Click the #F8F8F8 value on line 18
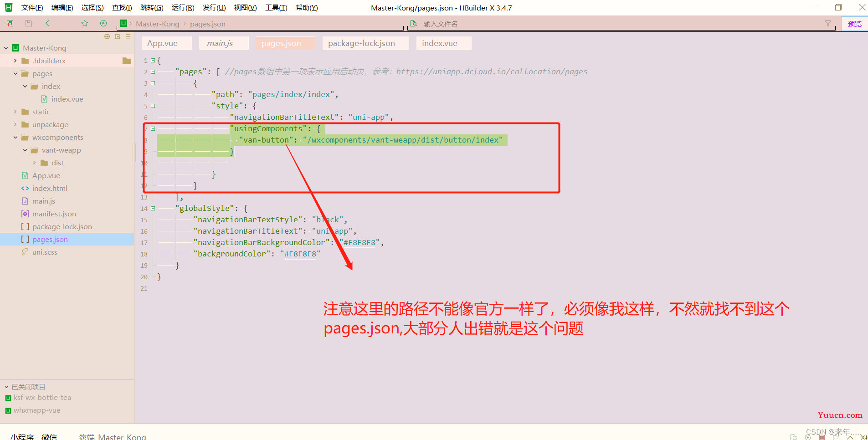The image size is (868, 440). [300, 254]
